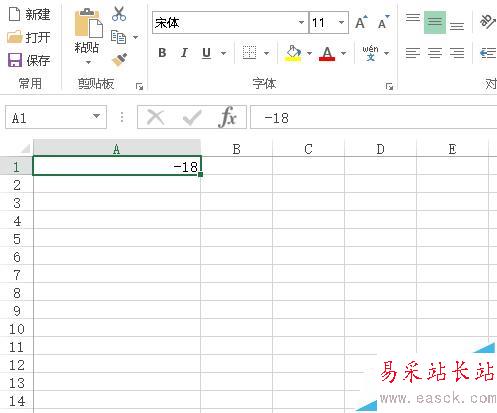The height and width of the screenshot is (413, 497).
Task: Expand the copy options arrow
Action: [135, 37]
